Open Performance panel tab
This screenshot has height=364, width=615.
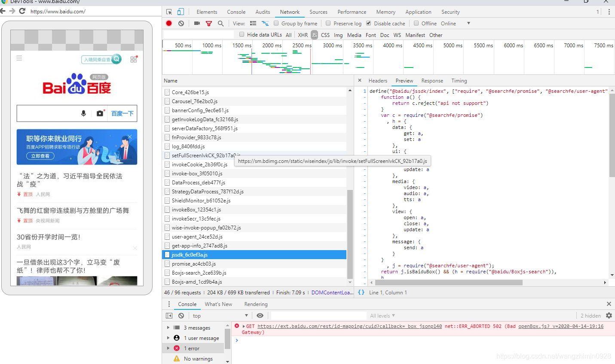pos(352,12)
